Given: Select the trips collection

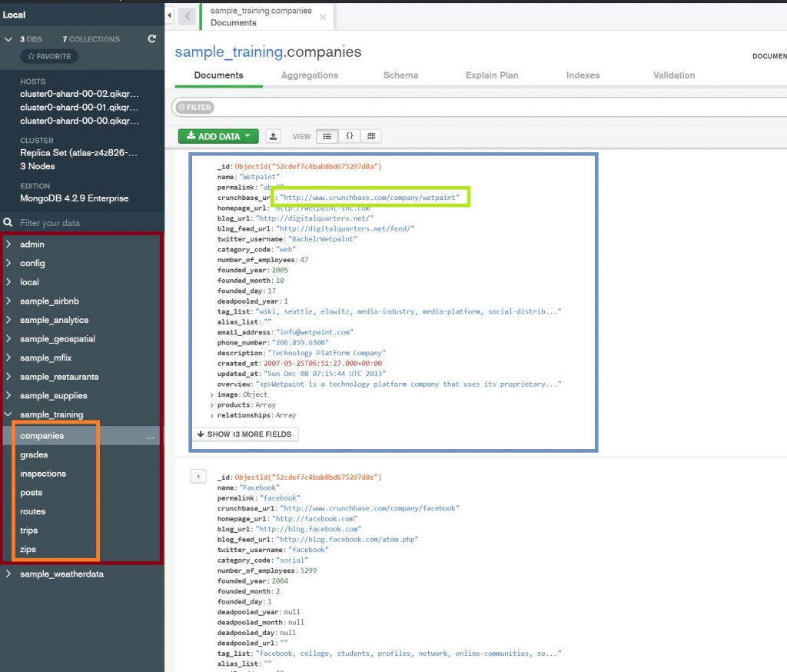Looking at the screenshot, I should click(29, 531).
